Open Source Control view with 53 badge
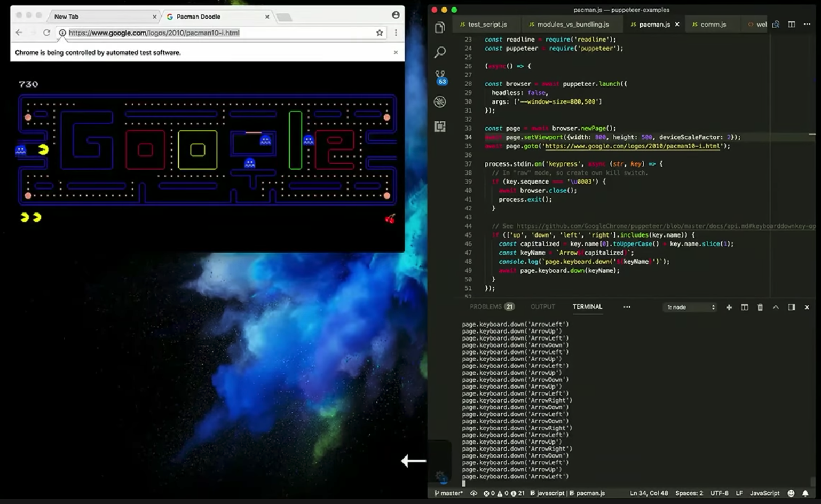Viewport: 821px width, 504px height. (x=440, y=77)
